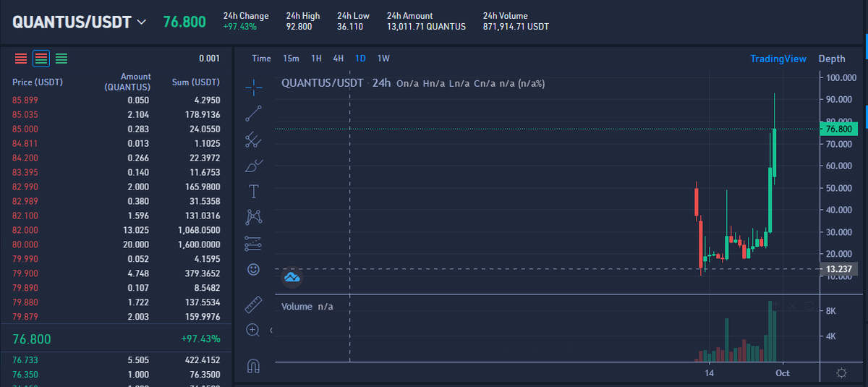Select buy order at price 76.350
The width and height of the screenshot is (868, 387).
point(116,373)
